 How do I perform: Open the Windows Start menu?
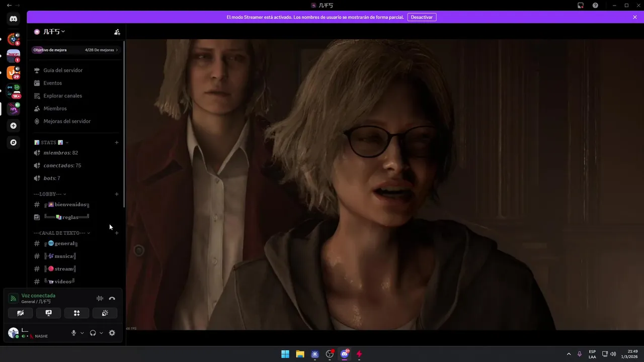point(285,354)
